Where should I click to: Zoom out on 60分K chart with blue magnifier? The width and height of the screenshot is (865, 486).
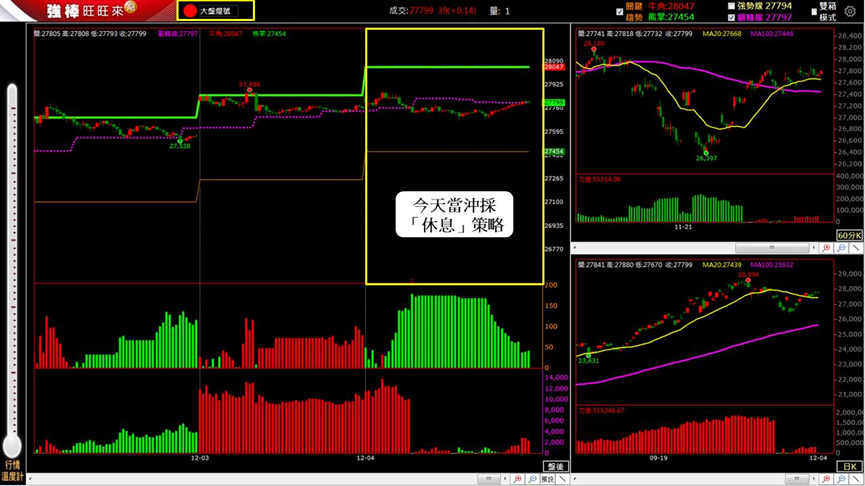click(841, 248)
